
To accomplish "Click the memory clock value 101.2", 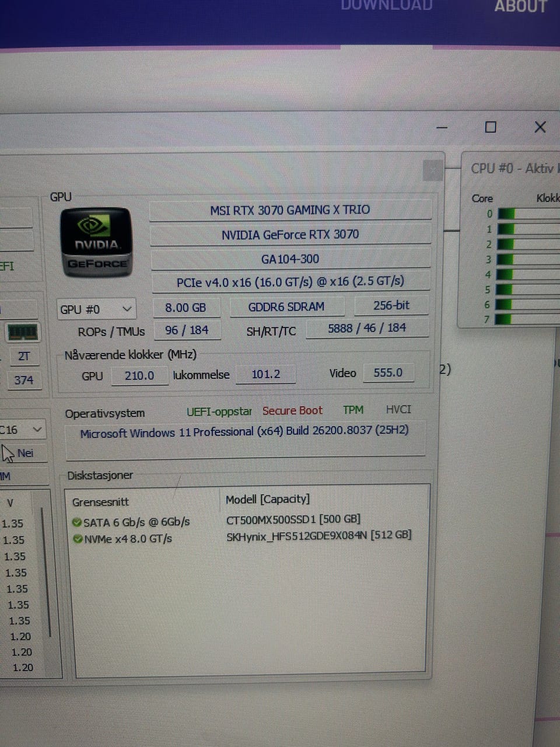I will coord(265,374).
